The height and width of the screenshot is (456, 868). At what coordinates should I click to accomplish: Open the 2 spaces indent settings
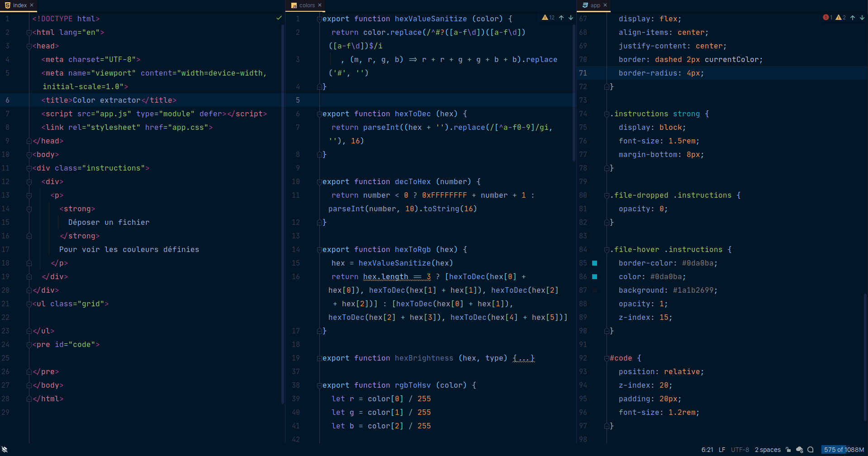coord(768,450)
